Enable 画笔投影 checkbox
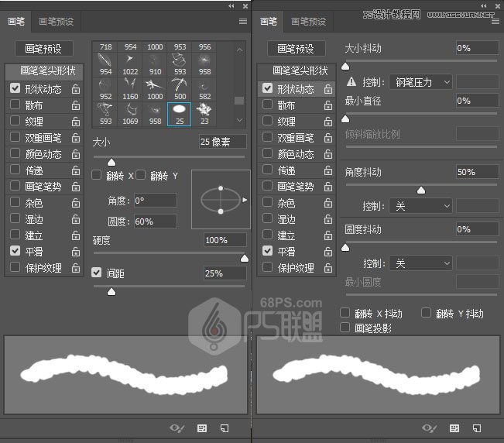Image resolution: width=504 pixels, height=443 pixels. click(x=345, y=328)
